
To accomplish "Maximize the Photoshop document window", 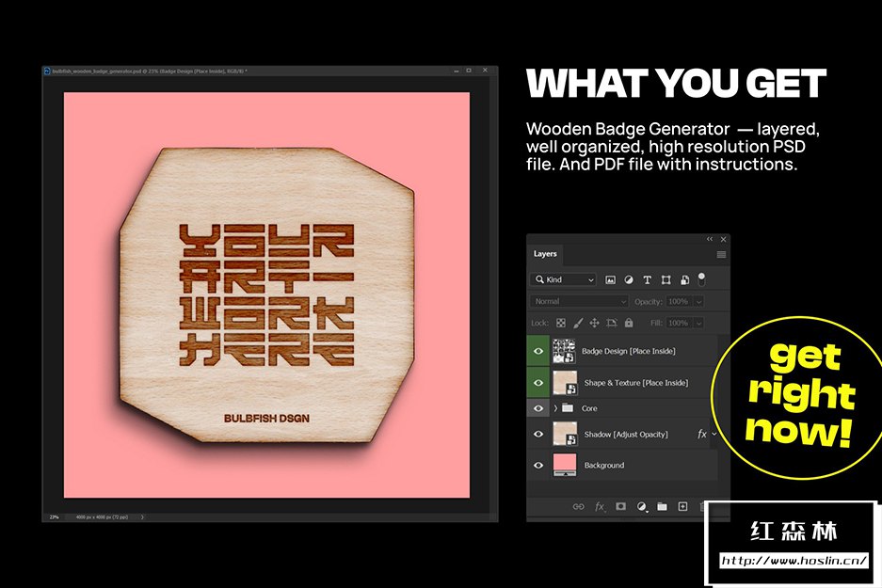I will [469, 71].
